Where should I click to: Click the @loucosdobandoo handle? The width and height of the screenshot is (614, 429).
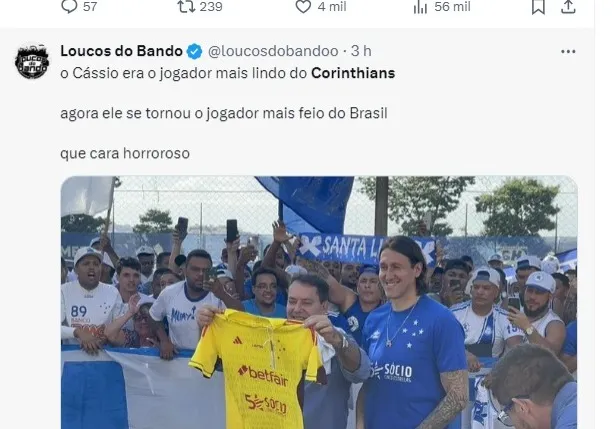pos(273,51)
